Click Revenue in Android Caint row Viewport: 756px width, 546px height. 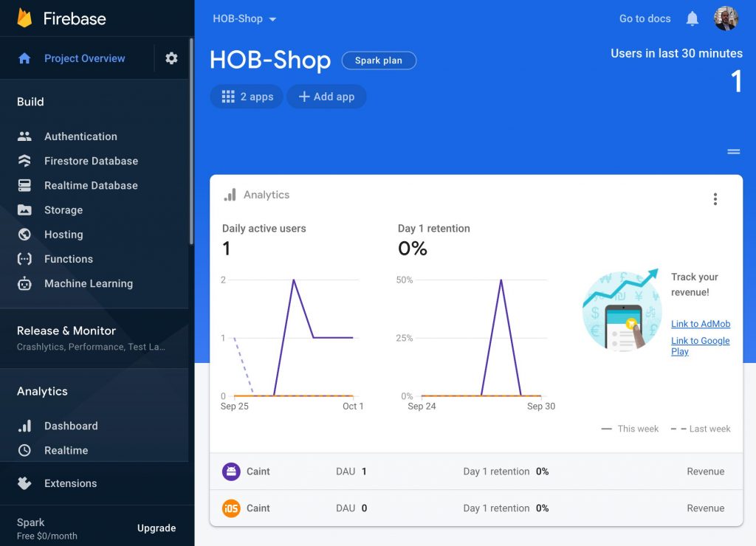click(705, 471)
